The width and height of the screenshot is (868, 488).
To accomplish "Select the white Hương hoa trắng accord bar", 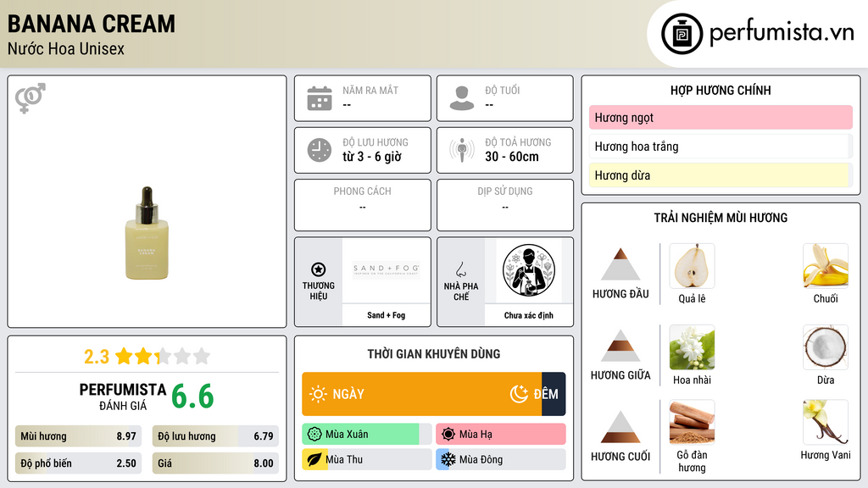I will [721, 147].
